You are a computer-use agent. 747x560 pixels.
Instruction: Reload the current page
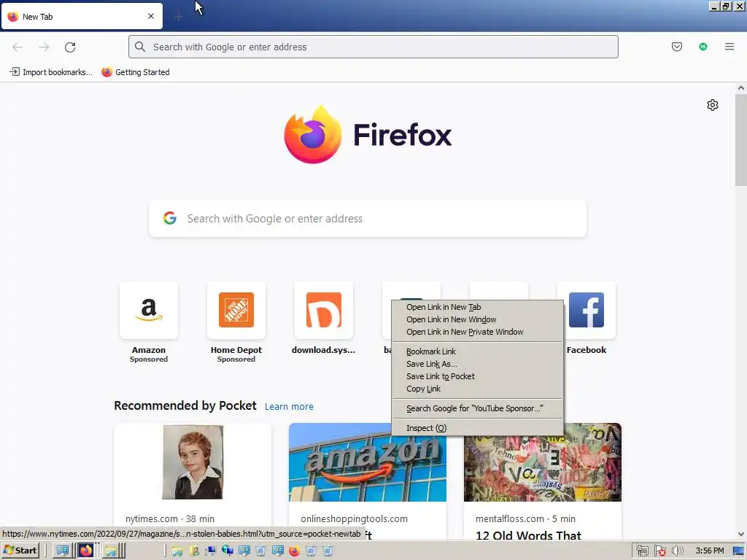point(70,47)
